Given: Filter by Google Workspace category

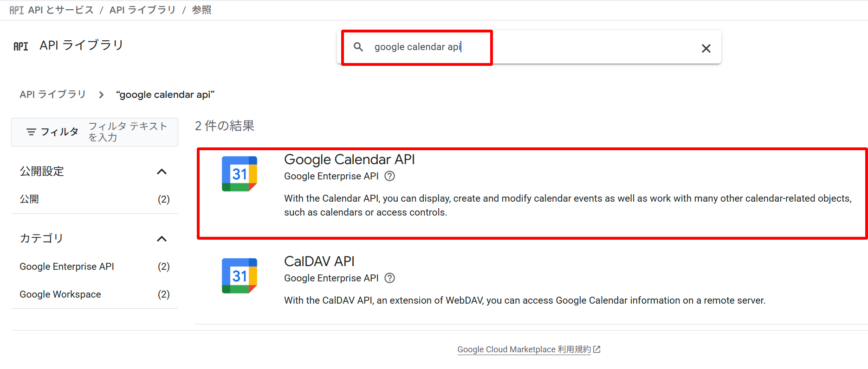Looking at the screenshot, I should 95,294.
